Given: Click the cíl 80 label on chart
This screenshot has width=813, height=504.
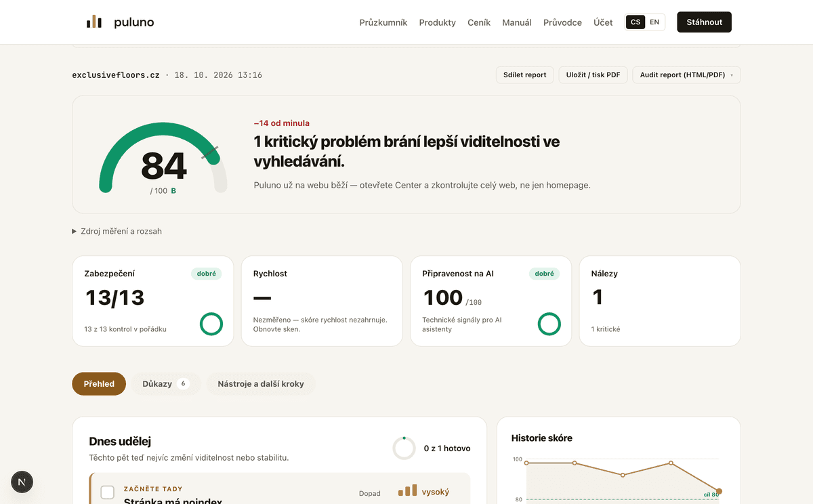Looking at the screenshot, I should tap(710, 494).
